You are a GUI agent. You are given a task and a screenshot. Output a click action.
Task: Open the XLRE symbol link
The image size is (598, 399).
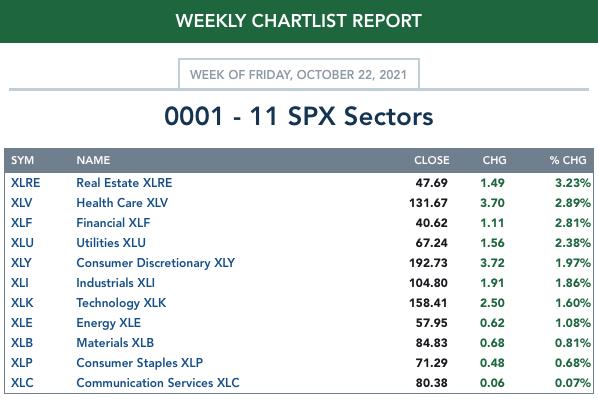click(25, 183)
